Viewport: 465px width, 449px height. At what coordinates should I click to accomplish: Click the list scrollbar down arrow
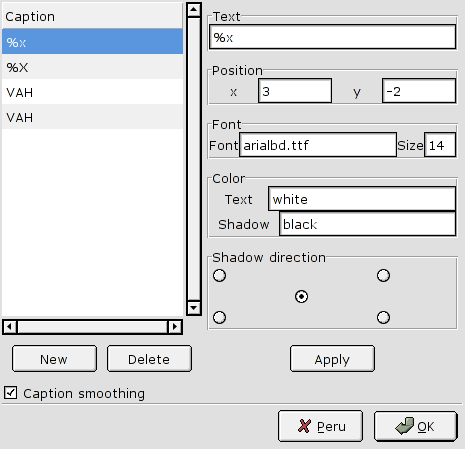coord(194,307)
